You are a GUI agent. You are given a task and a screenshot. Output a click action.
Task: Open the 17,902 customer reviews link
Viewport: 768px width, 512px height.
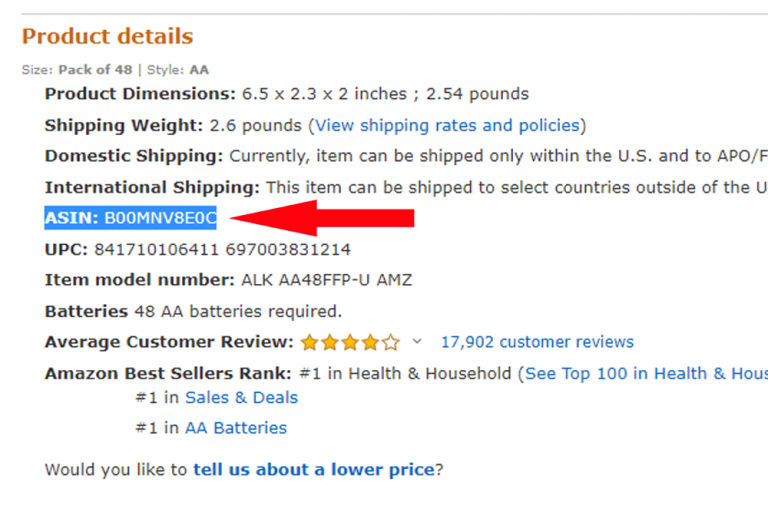(x=537, y=342)
